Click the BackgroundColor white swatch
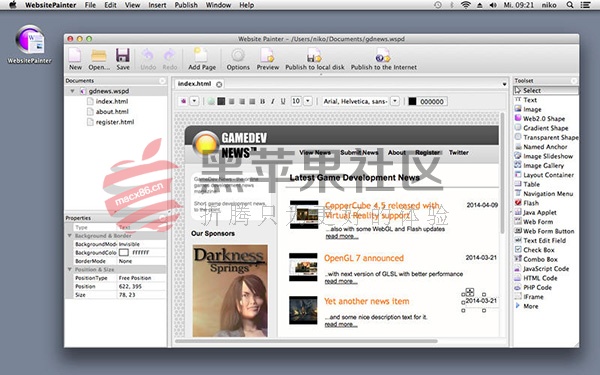The width and height of the screenshot is (600, 375). [x=124, y=253]
